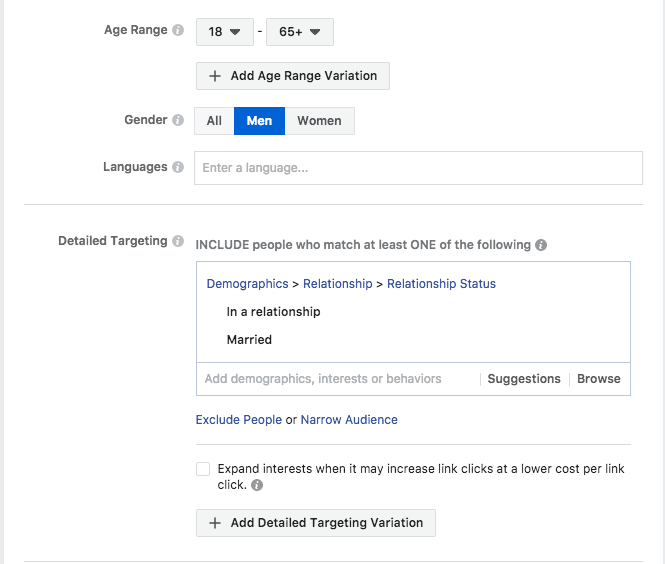The image size is (665, 564).
Task: Open Browse in detailed targeting
Action: 598,379
